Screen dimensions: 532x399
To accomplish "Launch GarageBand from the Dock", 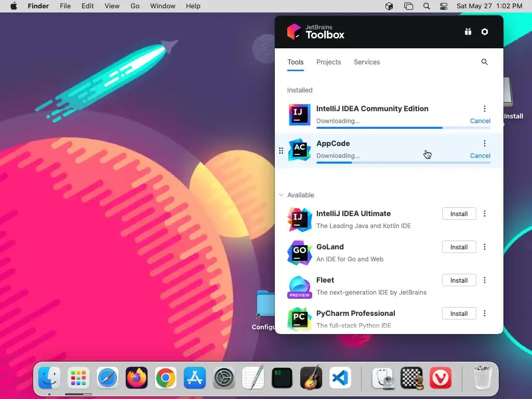I will tap(311, 378).
